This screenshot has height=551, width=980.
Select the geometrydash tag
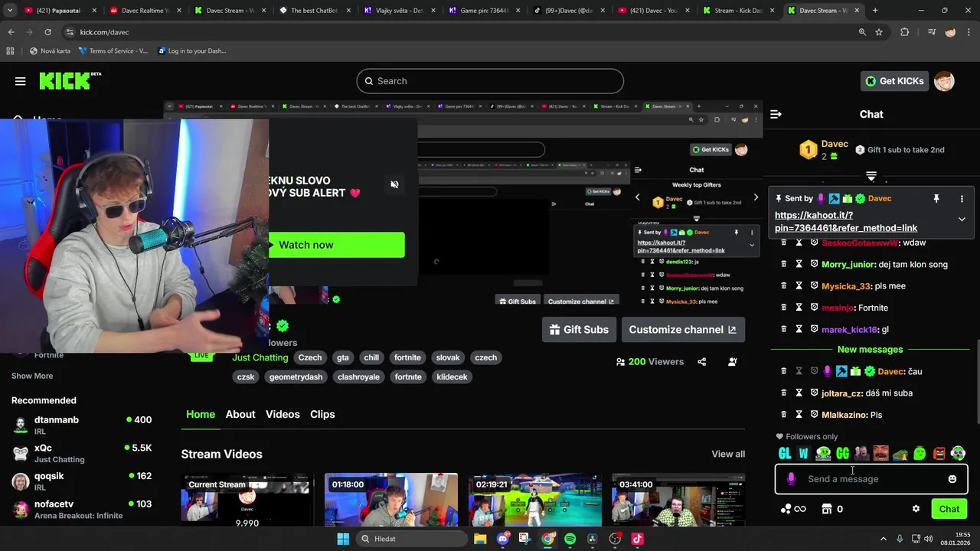296,377
